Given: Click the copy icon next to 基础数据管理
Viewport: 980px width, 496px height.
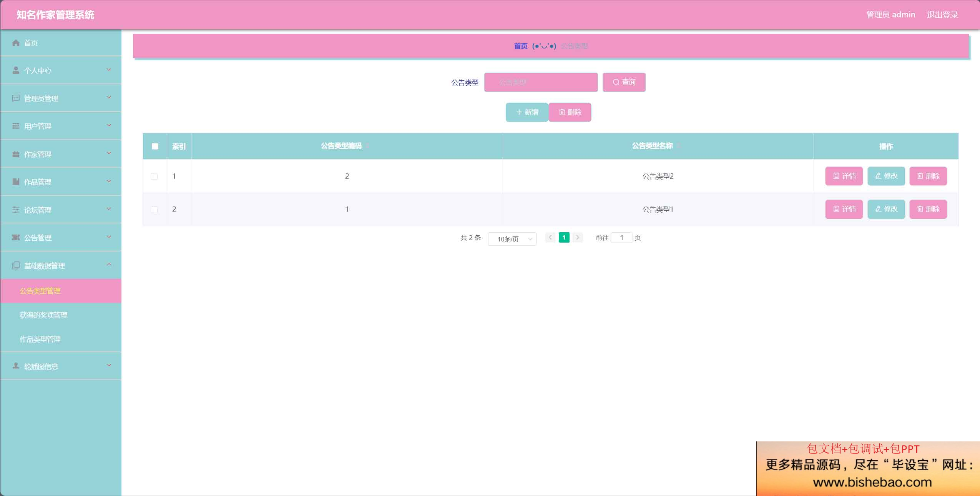Looking at the screenshot, I should point(16,266).
